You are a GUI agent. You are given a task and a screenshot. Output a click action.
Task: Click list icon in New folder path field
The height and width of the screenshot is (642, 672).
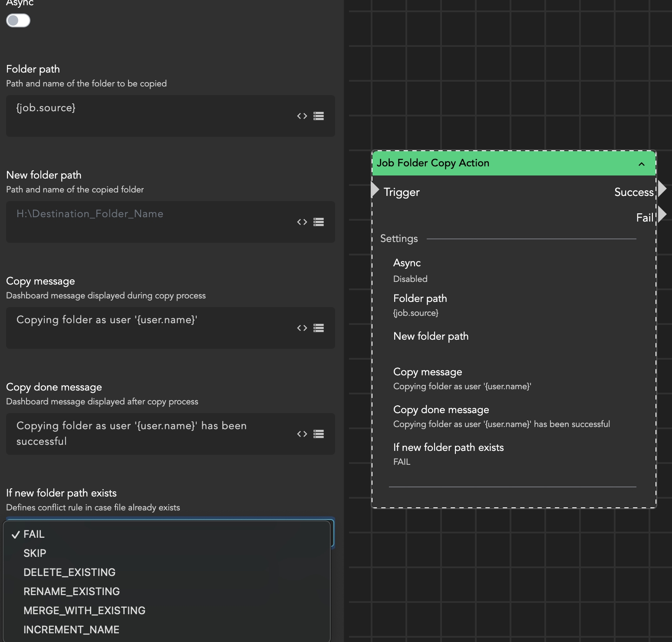pyautogui.click(x=319, y=222)
